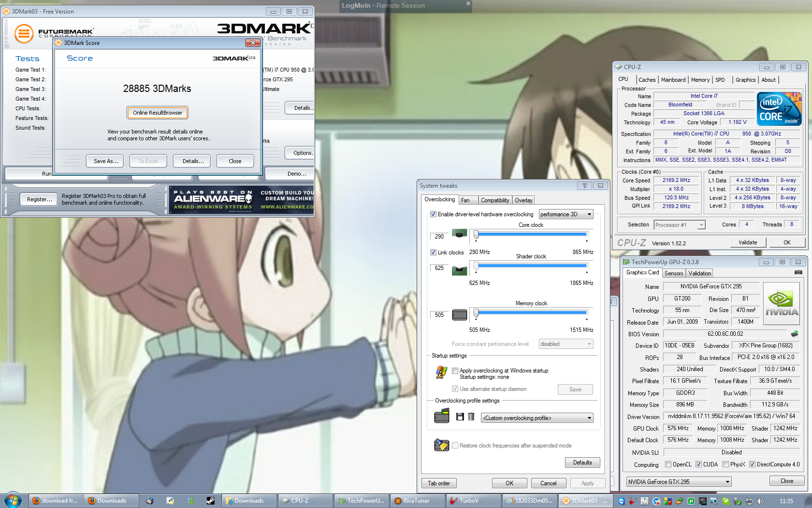Click the Core clock slider

tap(531, 235)
